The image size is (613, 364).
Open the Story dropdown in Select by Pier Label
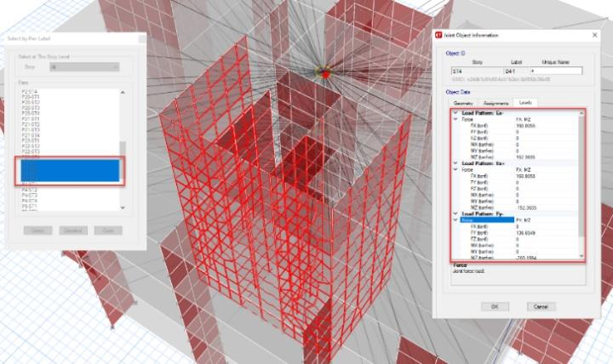(x=83, y=66)
